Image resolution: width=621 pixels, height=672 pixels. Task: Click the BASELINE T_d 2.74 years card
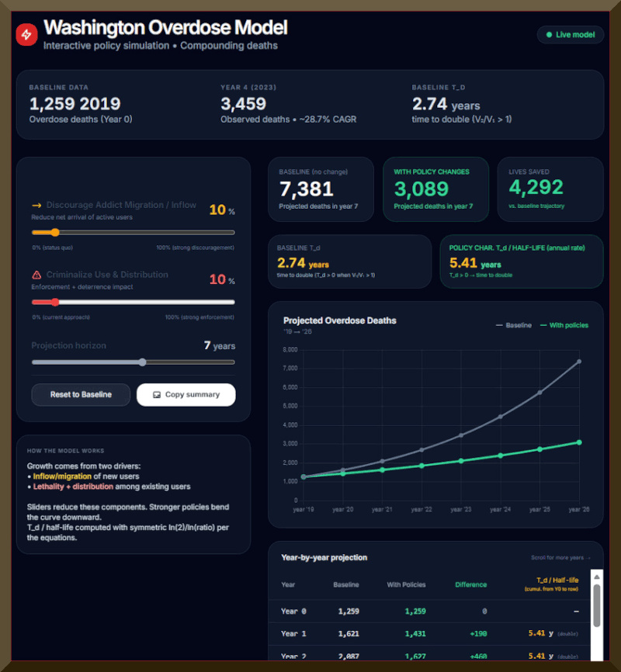click(349, 262)
